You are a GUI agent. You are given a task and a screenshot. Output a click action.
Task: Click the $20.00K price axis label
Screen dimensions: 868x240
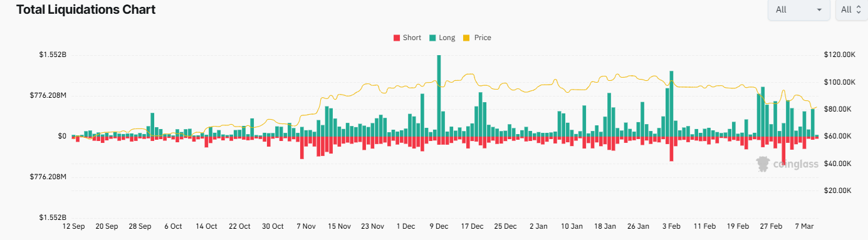pos(838,190)
